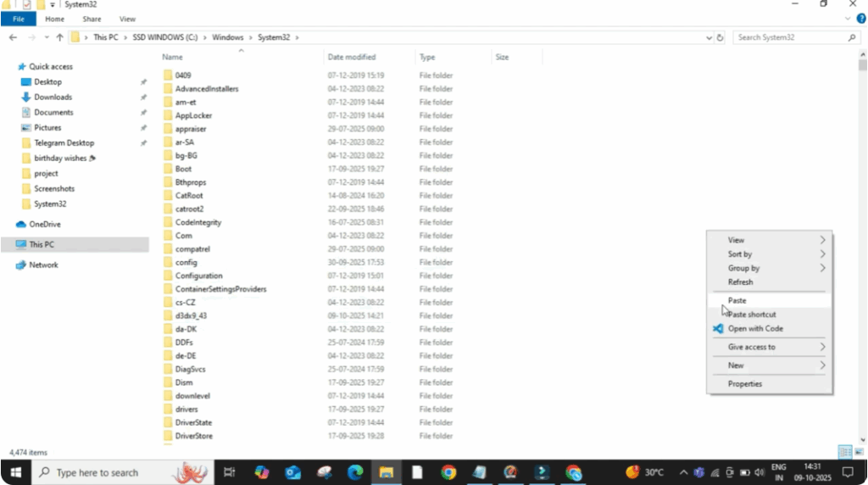
Task: Click the Up directory arrow
Action: click(59, 37)
